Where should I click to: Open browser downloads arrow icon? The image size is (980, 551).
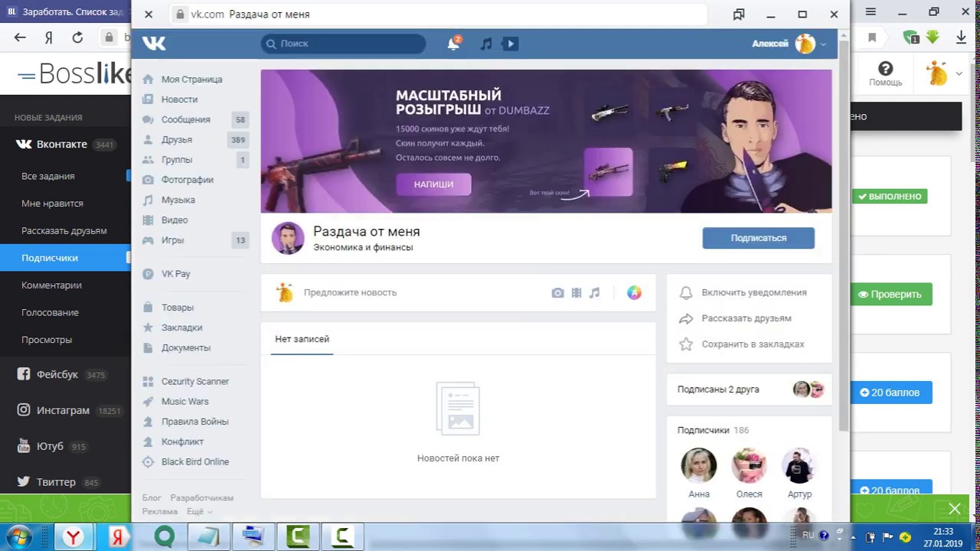961,37
